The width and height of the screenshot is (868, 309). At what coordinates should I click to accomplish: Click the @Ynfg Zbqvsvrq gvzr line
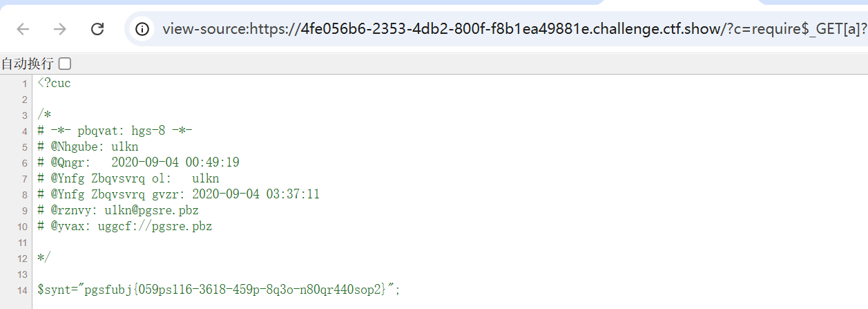coord(178,195)
